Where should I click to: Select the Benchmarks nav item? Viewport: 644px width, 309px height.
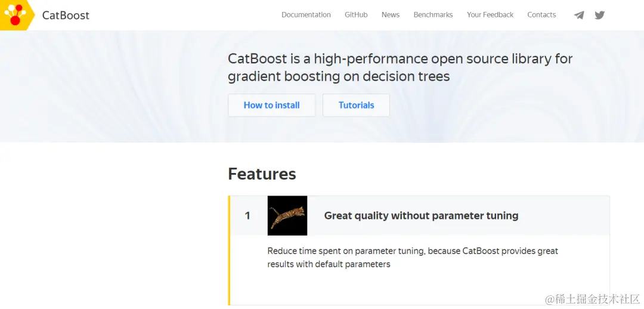[433, 15]
